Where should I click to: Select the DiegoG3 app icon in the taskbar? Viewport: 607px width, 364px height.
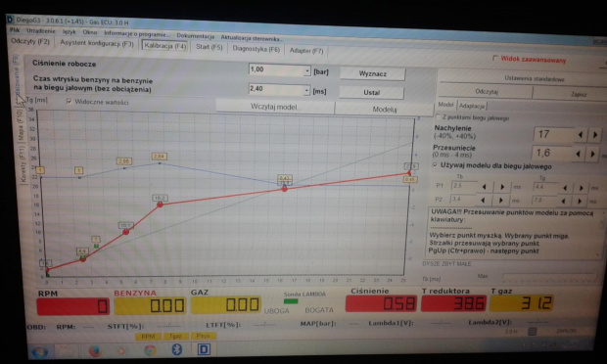click(204, 349)
